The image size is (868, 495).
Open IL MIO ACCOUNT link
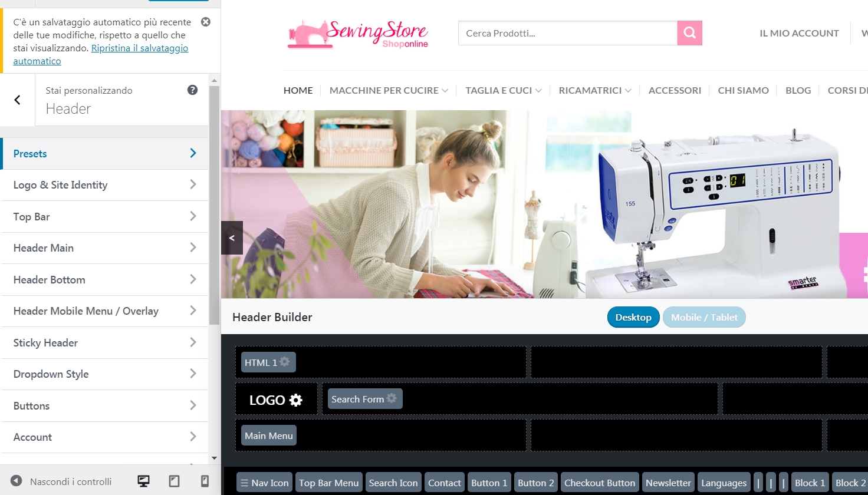pos(799,33)
